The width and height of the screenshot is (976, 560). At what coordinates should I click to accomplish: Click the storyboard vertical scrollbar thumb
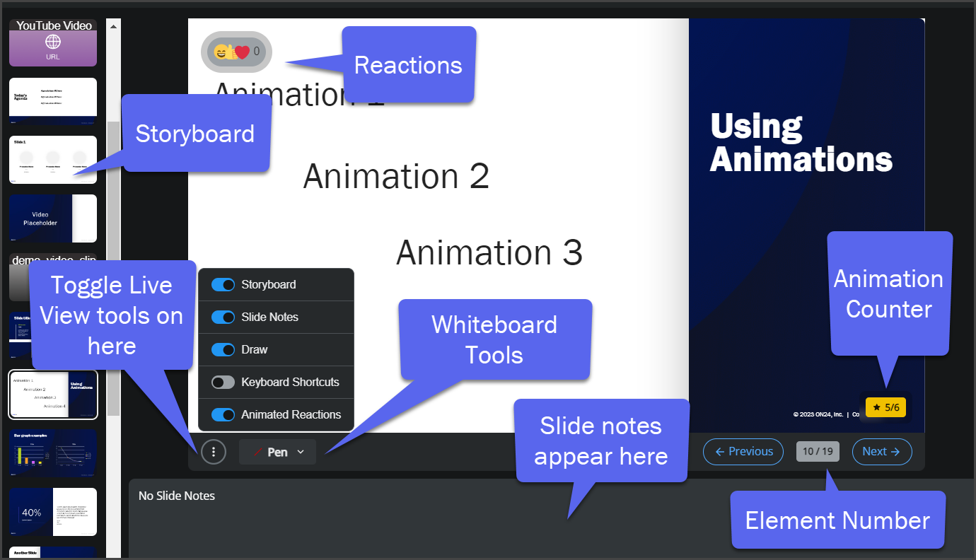(113, 268)
